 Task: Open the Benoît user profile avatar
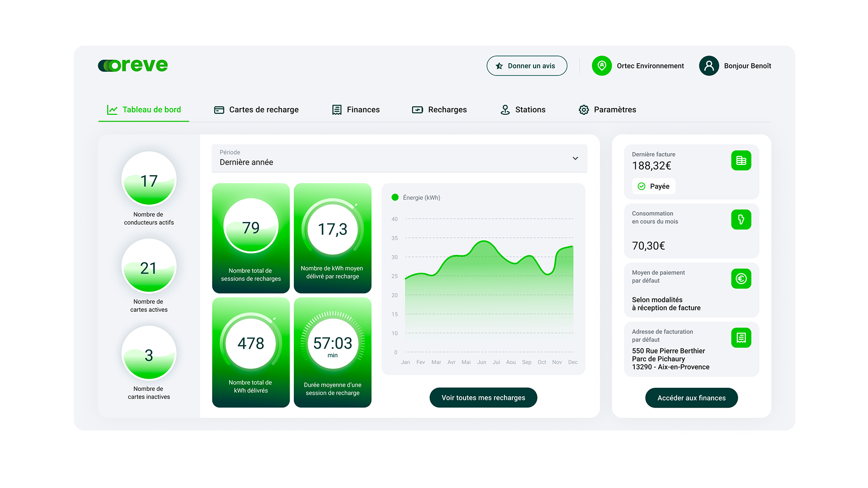[709, 66]
